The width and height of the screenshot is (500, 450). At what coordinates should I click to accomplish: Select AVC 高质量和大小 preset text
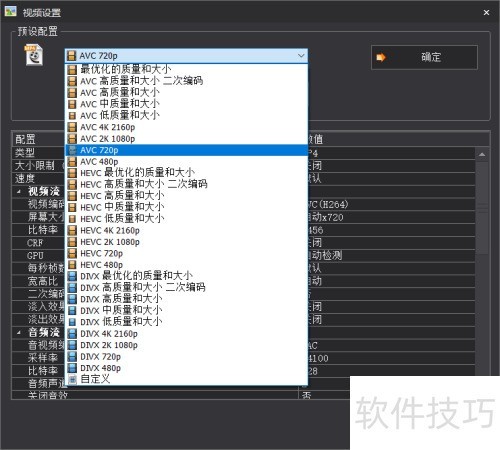pos(120,92)
